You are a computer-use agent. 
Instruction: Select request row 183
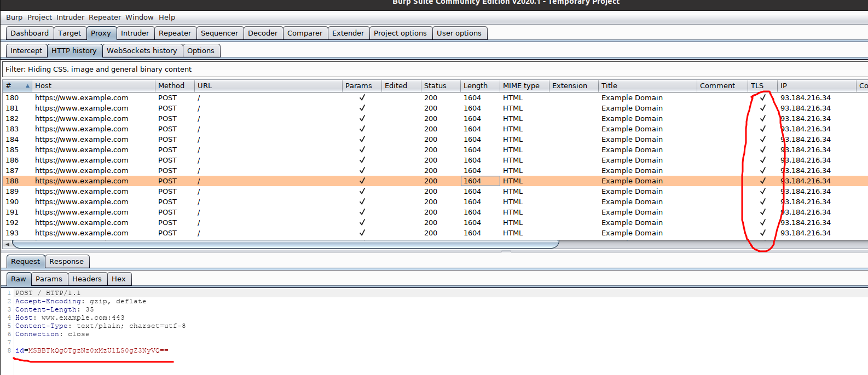[435, 129]
